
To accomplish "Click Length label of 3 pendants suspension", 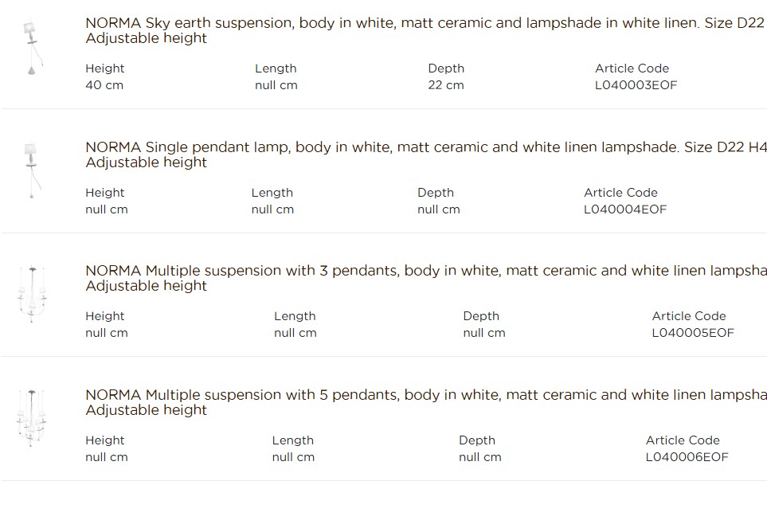I will [295, 316].
